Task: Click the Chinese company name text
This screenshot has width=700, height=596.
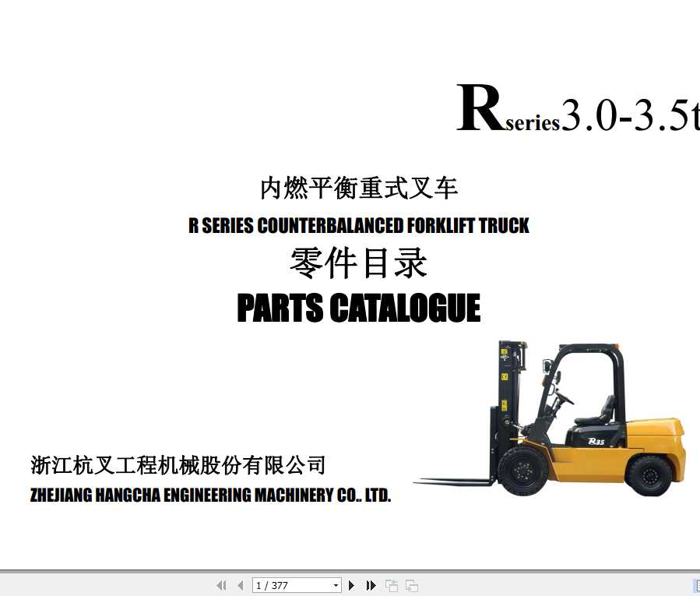Action: coord(178,465)
